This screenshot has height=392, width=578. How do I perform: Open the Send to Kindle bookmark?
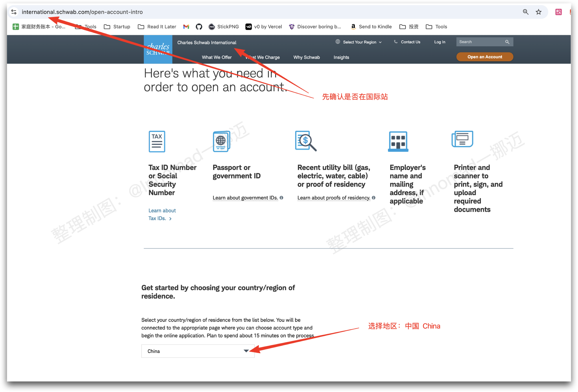pyautogui.click(x=371, y=27)
